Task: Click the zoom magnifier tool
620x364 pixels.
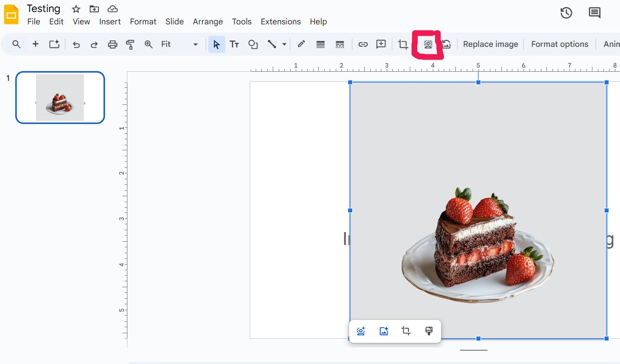Action: click(149, 44)
